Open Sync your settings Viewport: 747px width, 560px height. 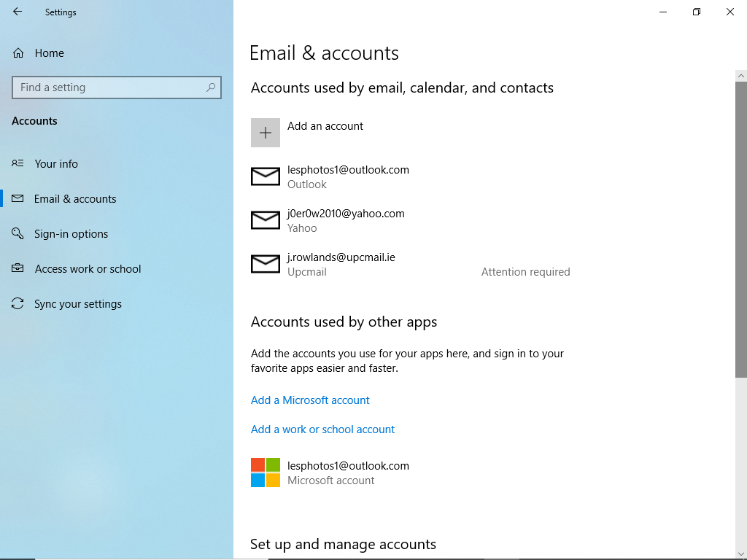click(66, 304)
